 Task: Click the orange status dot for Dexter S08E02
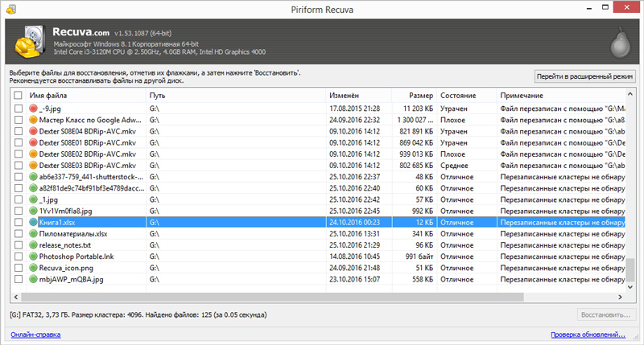[33, 154]
